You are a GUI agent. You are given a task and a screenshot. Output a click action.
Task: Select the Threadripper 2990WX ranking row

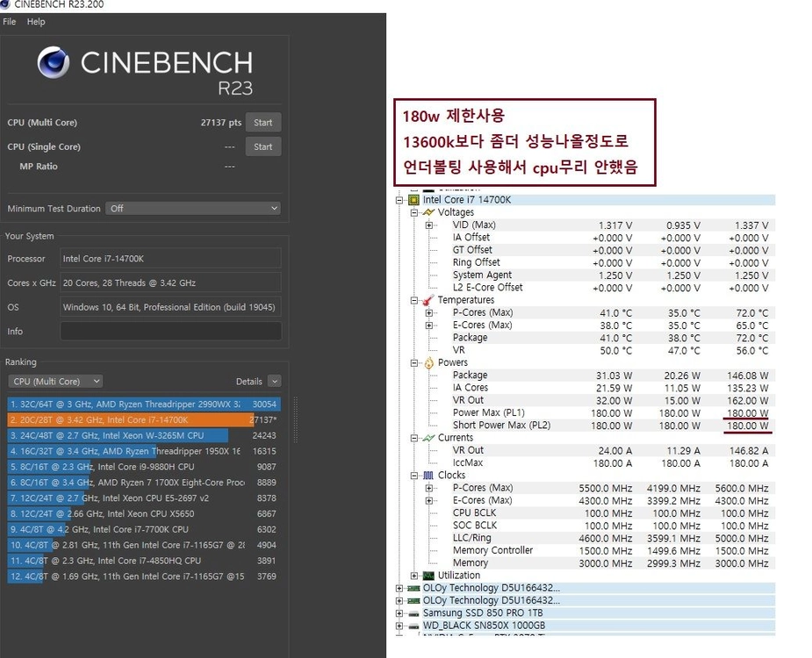[x=144, y=404]
